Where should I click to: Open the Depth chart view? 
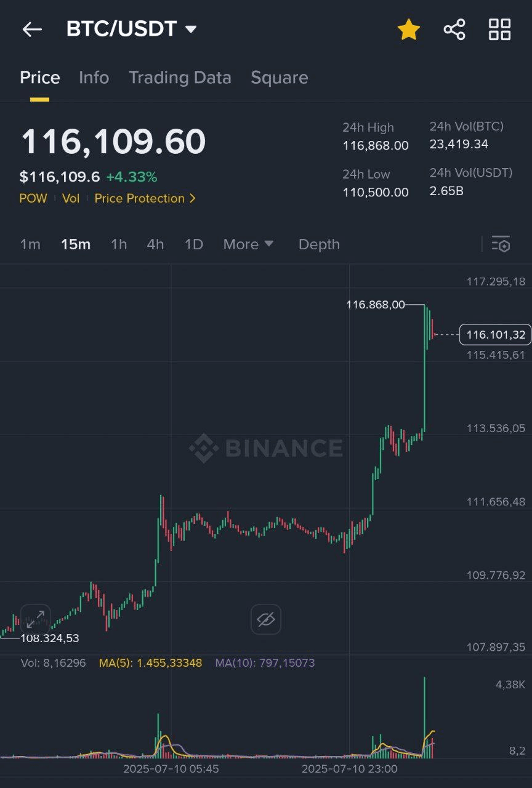[x=319, y=244]
